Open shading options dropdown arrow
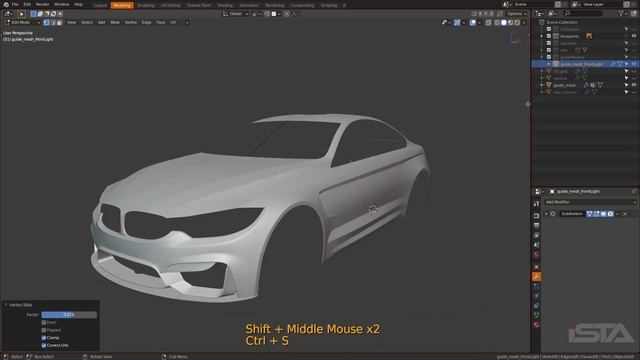The width and height of the screenshot is (640, 360). coord(524,23)
